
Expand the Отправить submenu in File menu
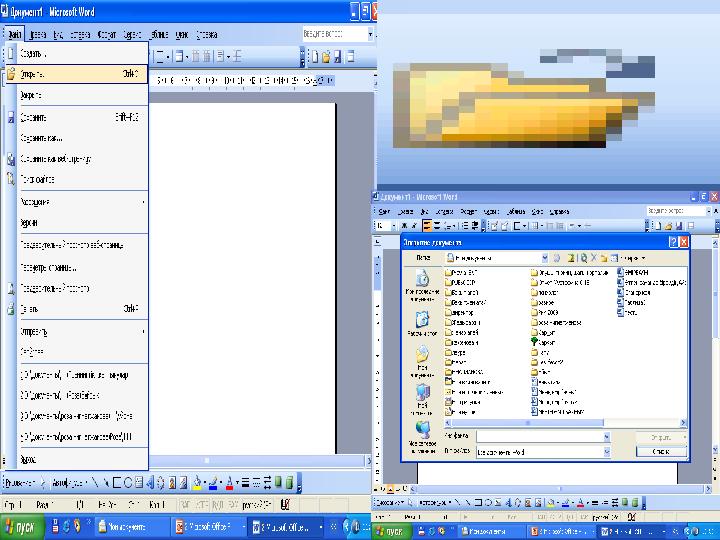point(76,331)
